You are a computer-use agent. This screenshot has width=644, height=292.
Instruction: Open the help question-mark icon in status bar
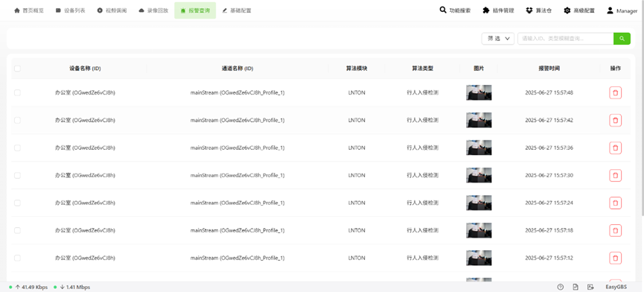560,287
